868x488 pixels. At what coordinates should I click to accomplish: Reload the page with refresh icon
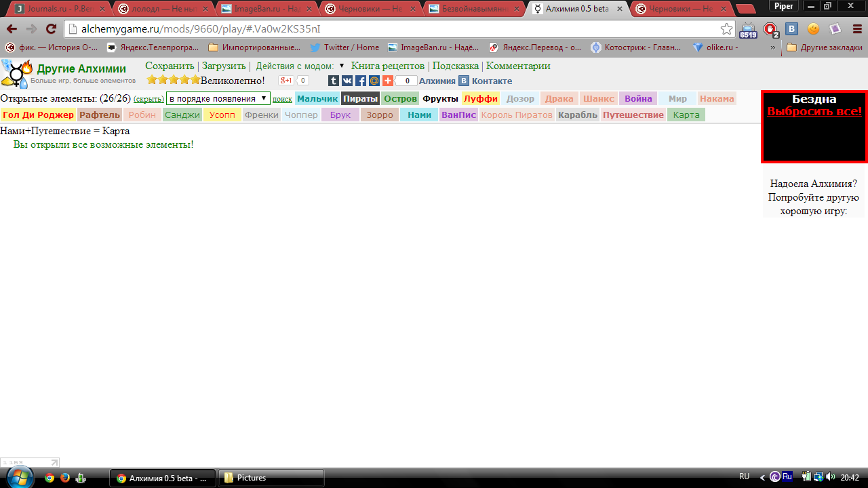[51, 29]
